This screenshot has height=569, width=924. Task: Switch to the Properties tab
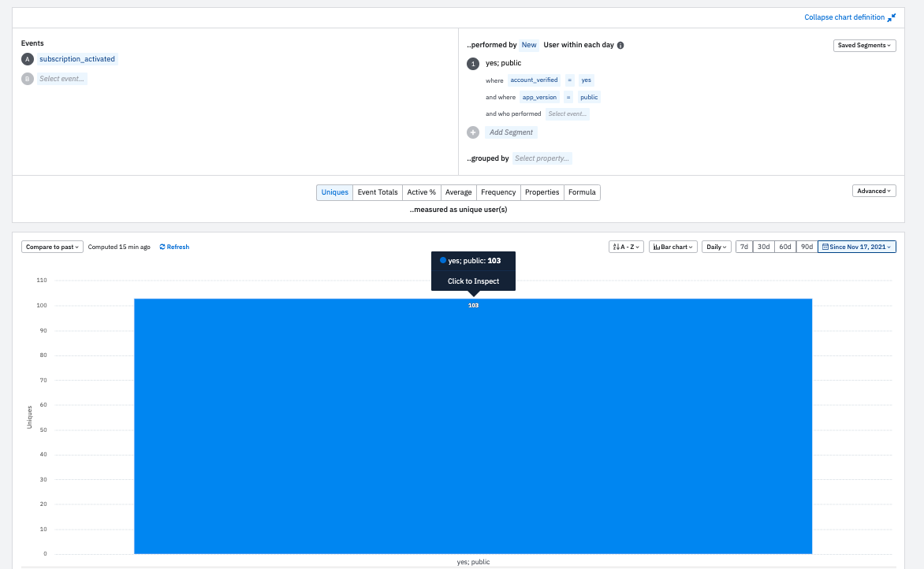[x=542, y=192]
